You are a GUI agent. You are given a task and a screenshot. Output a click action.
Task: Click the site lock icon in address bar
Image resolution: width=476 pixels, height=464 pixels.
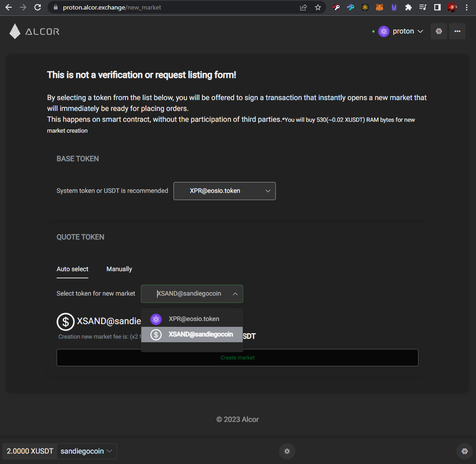click(x=56, y=7)
